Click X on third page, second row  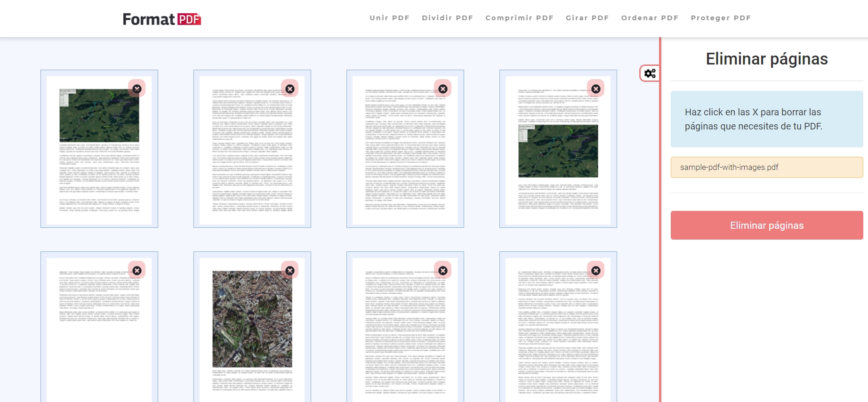coord(443,270)
